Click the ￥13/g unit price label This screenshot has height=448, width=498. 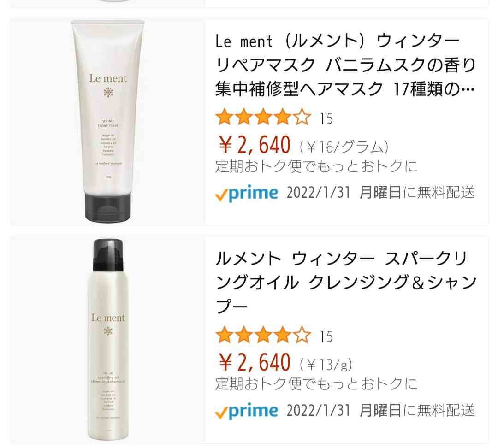click(x=326, y=365)
